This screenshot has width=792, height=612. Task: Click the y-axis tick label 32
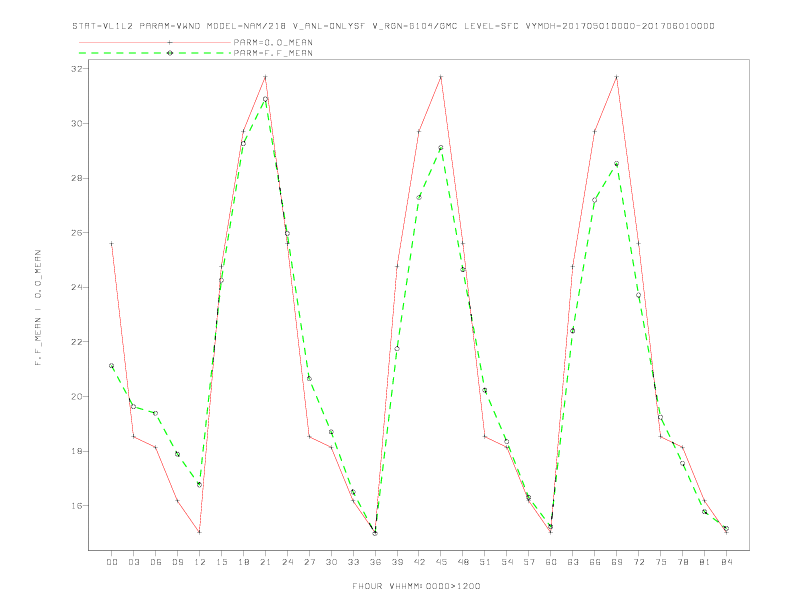(77, 69)
